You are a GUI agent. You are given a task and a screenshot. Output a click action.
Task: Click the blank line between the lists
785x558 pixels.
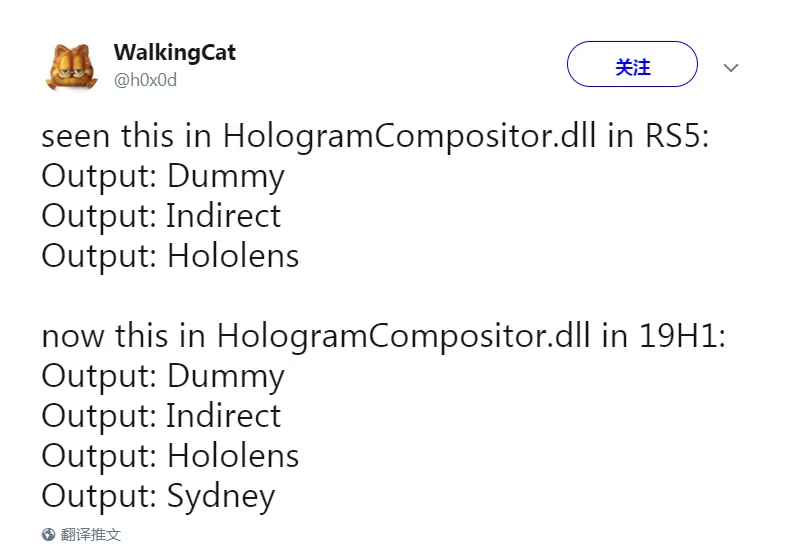click(x=383, y=296)
